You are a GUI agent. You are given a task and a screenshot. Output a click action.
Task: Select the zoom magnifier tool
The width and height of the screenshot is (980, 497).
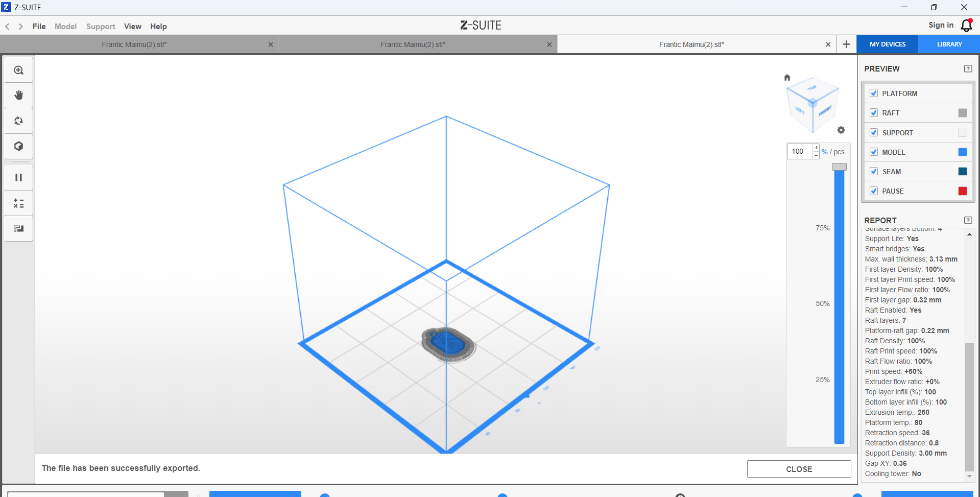pos(19,70)
